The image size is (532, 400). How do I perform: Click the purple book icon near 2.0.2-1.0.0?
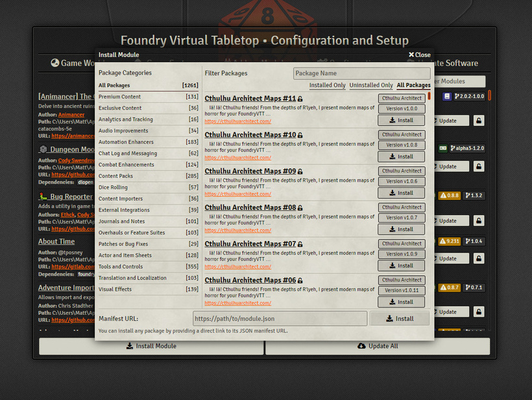tap(447, 96)
